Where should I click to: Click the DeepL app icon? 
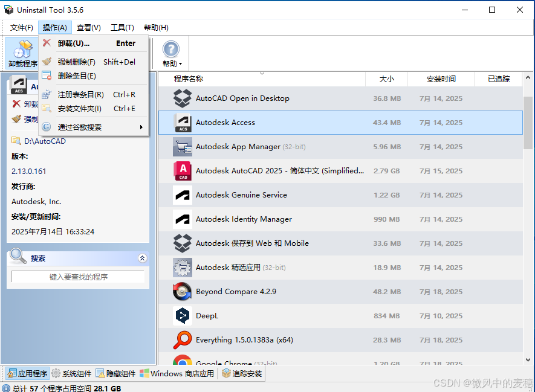[x=183, y=316]
